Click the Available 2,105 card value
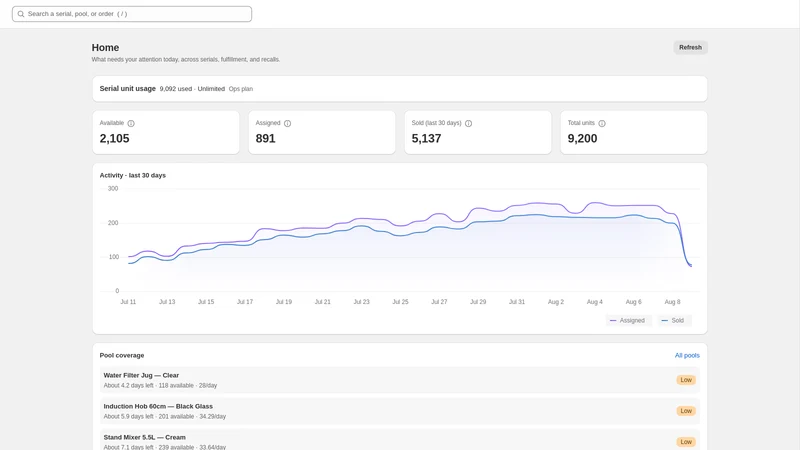 114,139
